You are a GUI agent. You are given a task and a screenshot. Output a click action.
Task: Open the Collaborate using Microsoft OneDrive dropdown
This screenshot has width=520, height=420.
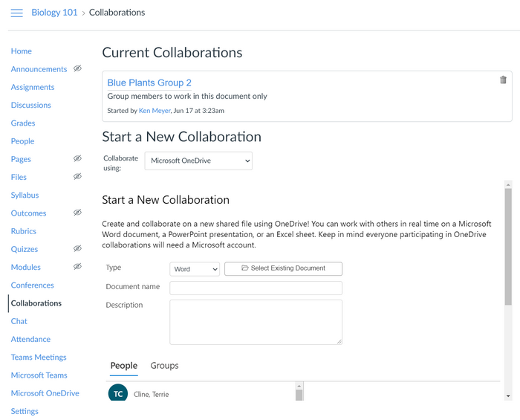(198, 161)
